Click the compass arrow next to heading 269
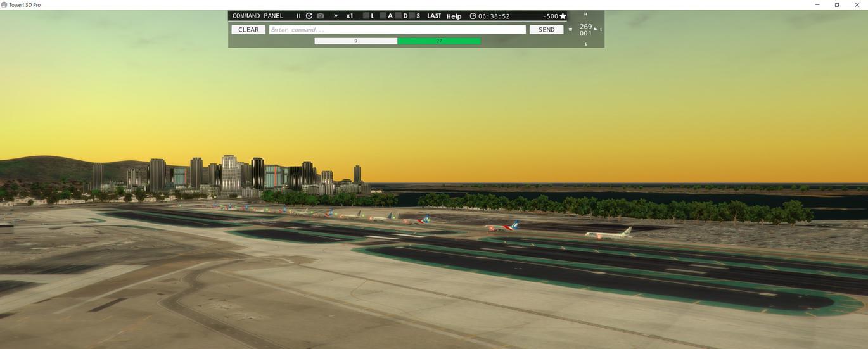The width and height of the screenshot is (868, 349). coord(596,29)
